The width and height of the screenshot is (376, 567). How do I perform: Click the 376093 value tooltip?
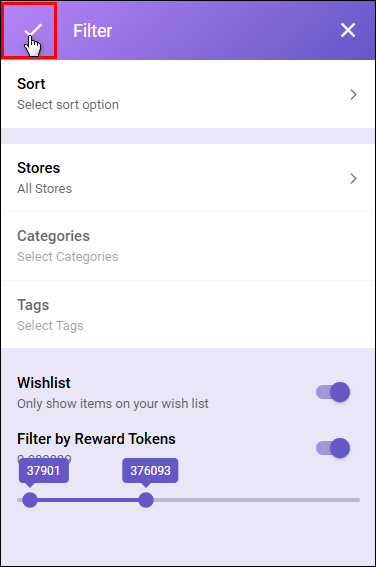(x=150, y=471)
